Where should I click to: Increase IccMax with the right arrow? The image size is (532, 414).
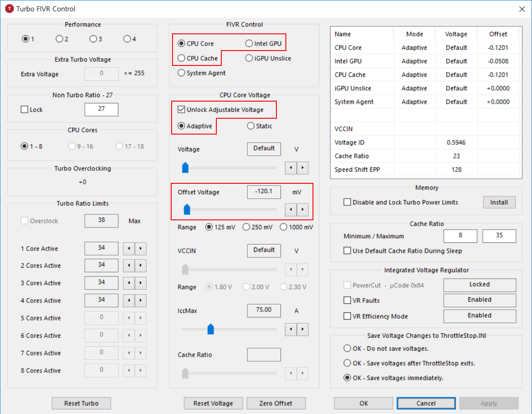303,329
